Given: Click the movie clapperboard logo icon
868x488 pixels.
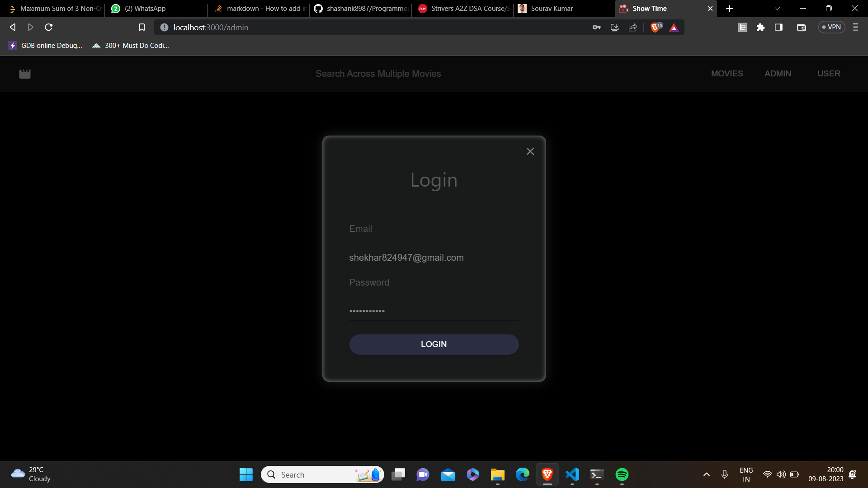Looking at the screenshot, I should pyautogui.click(x=25, y=74).
